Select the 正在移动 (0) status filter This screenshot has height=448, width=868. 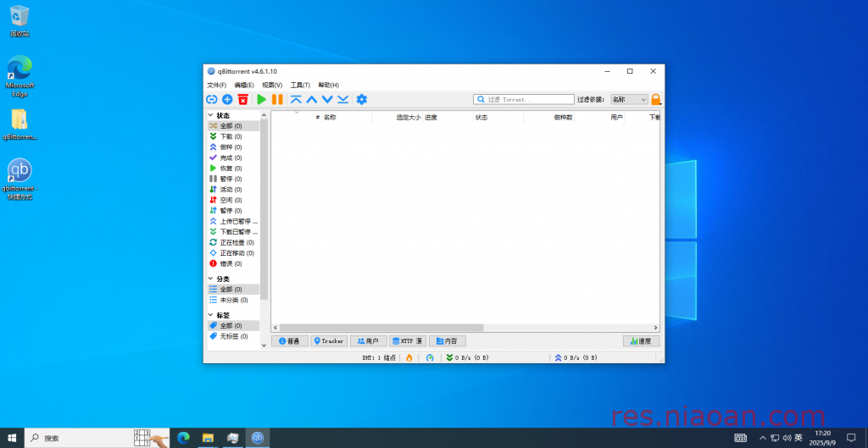[x=233, y=252]
